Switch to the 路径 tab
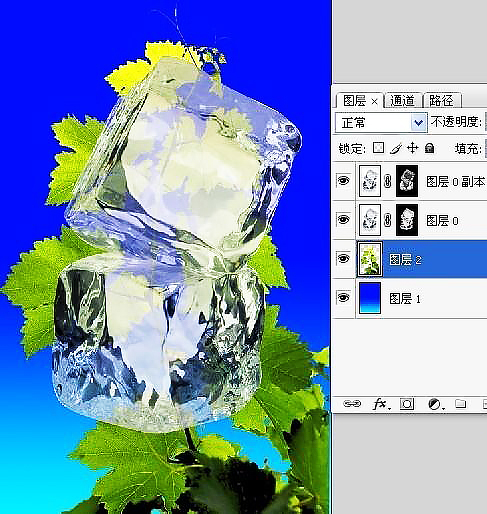 [x=441, y=100]
